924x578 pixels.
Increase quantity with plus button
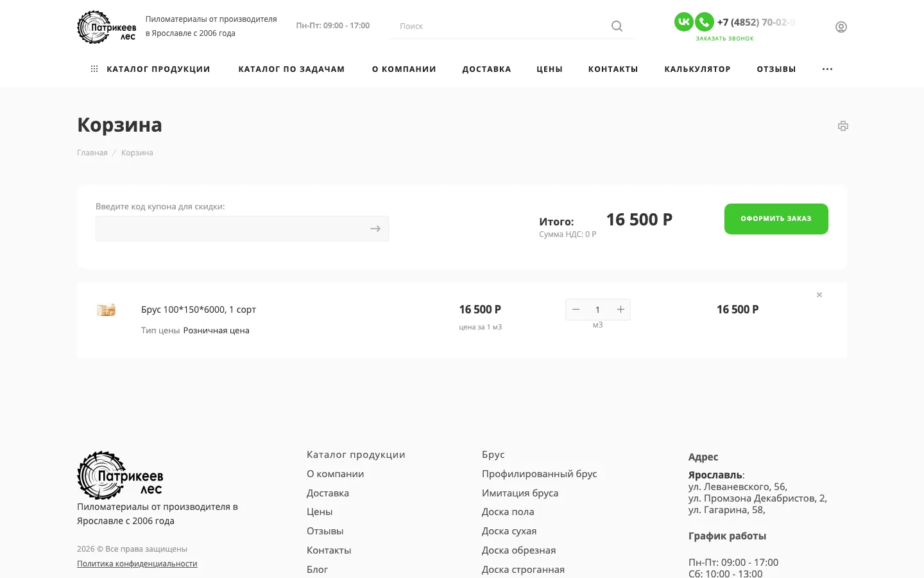(x=620, y=310)
